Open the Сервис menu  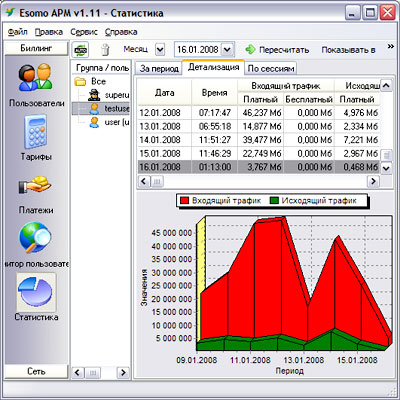(x=84, y=32)
